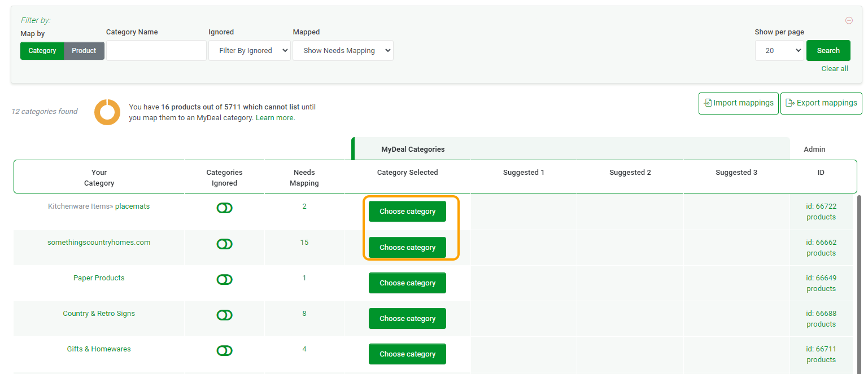Open products link under id 66662
The width and height of the screenshot is (868, 374).
click(821, 253)
